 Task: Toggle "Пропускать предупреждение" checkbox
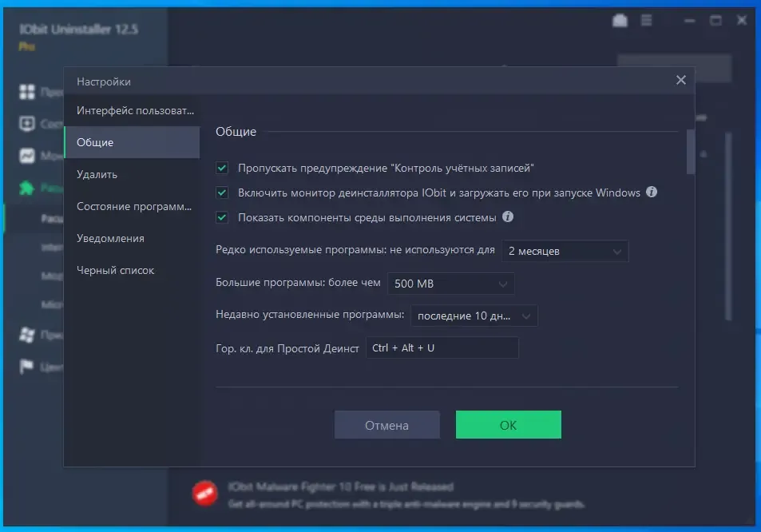222,168
